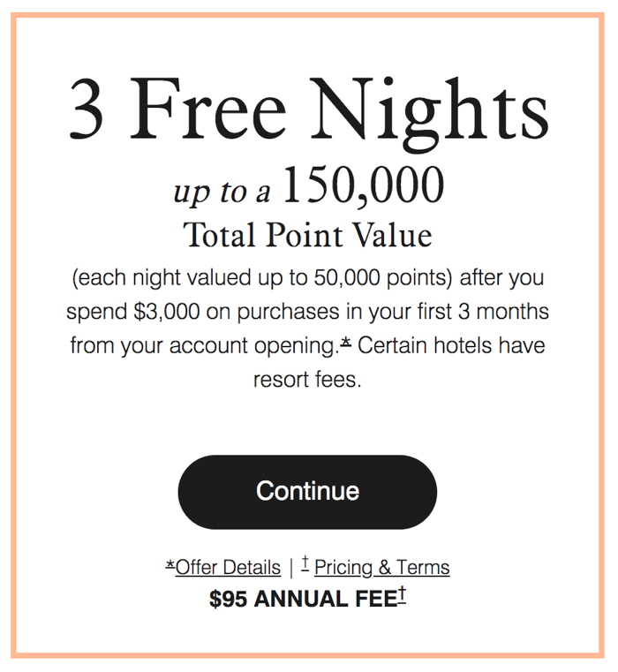Open the Offer Details link

228,568
